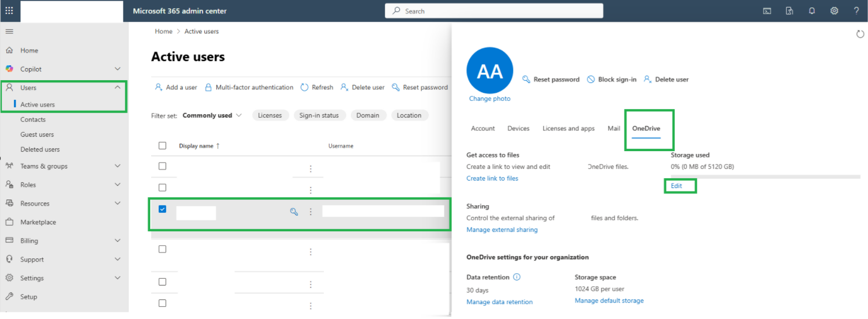Image resolution: width=868 pixels, height=319 pixels.
Task: Open the notifications bell icon
Action: pos(812,11)
